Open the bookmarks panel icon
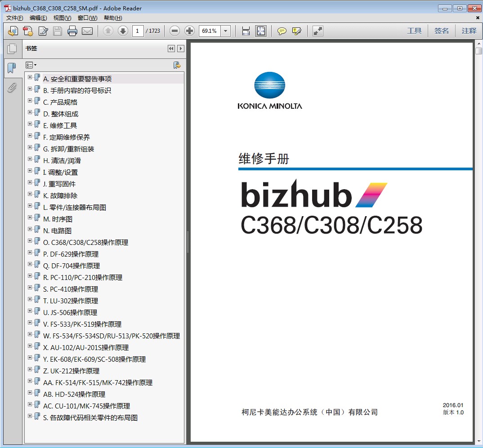Screen dimensions: 483x448 pos(12,68)
